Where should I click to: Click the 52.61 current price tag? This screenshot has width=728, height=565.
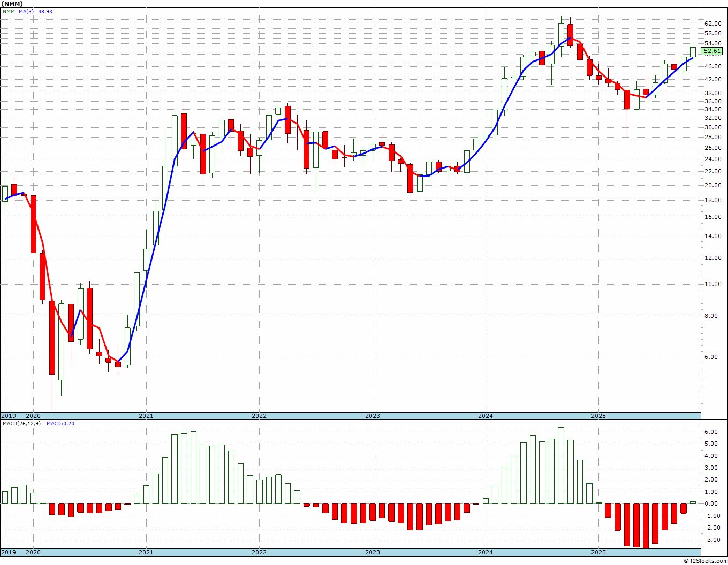(x=712, y=51)
